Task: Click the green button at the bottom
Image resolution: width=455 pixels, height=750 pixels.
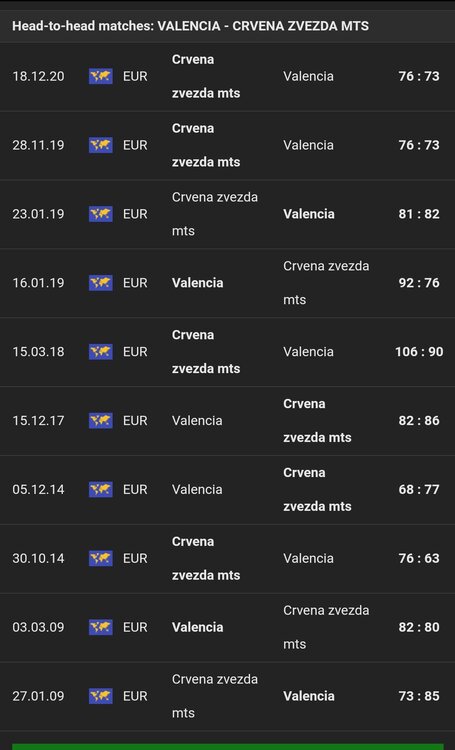Action: tap(227, 747)
